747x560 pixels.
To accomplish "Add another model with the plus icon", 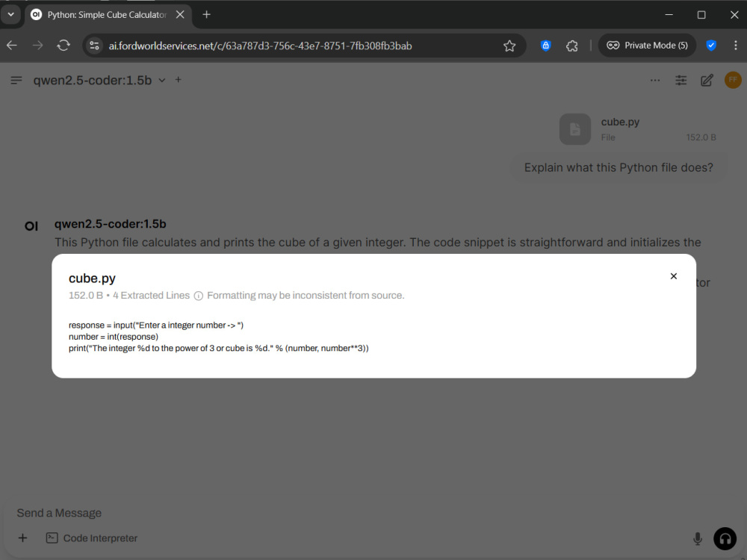I will tap(179, 80).
